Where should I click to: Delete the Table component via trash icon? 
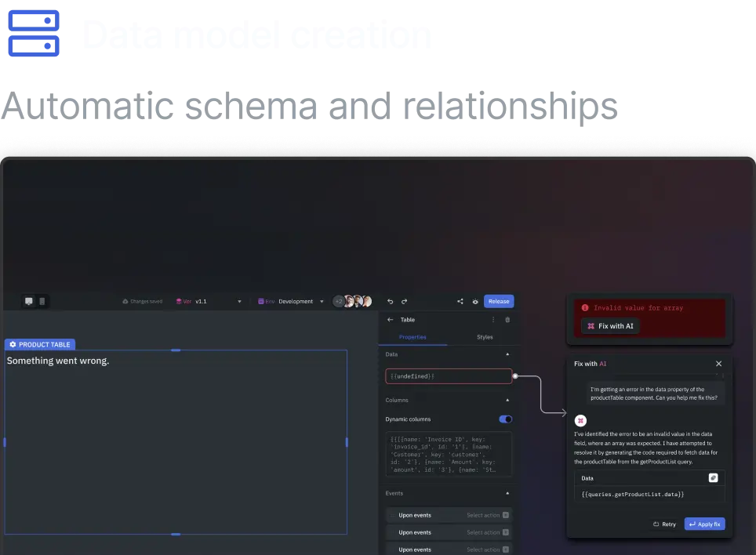click(507, 320)
